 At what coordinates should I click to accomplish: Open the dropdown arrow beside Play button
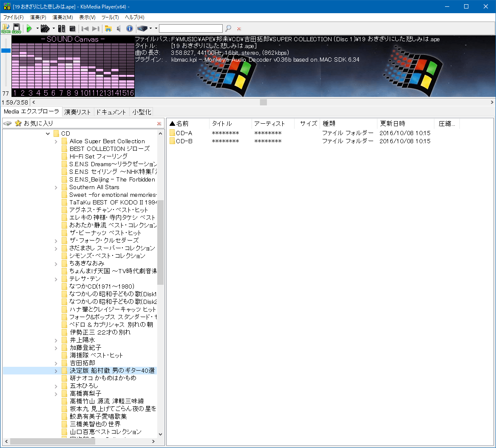click(37, 28)
